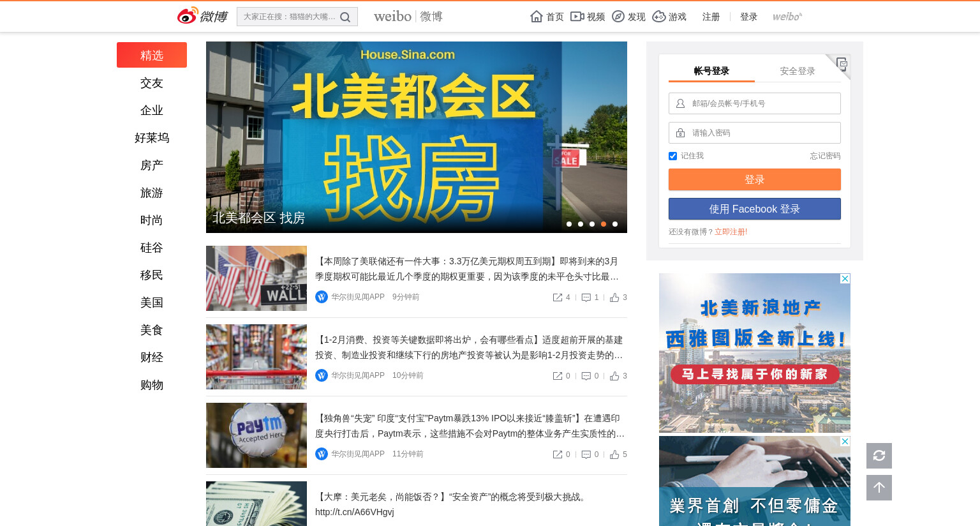Click 华尔街见闻APP avatar on 1-2月消费 post
This screenshot has width=980, height=526.
coord(322,375)
